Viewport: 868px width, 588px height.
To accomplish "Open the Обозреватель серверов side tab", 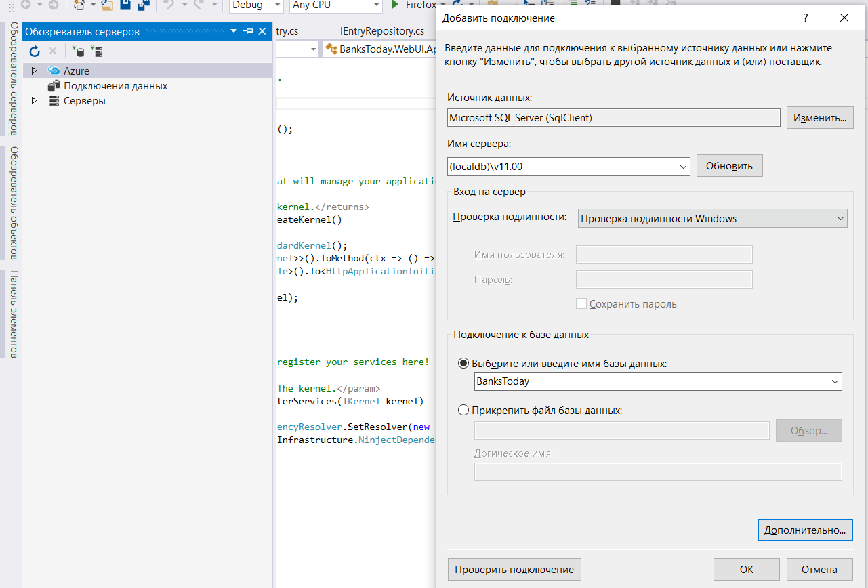I will [x=12, y=79].
